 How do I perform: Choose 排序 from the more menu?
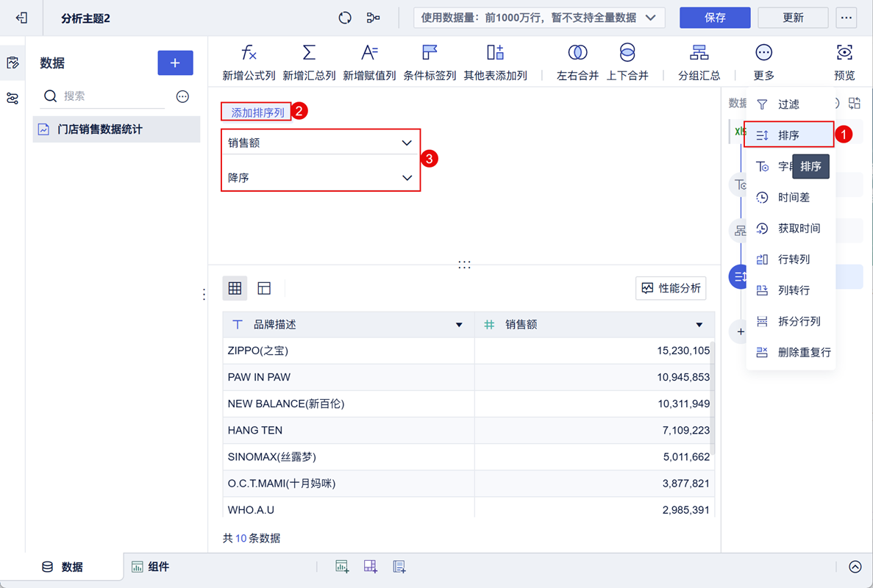pos(789,135)
